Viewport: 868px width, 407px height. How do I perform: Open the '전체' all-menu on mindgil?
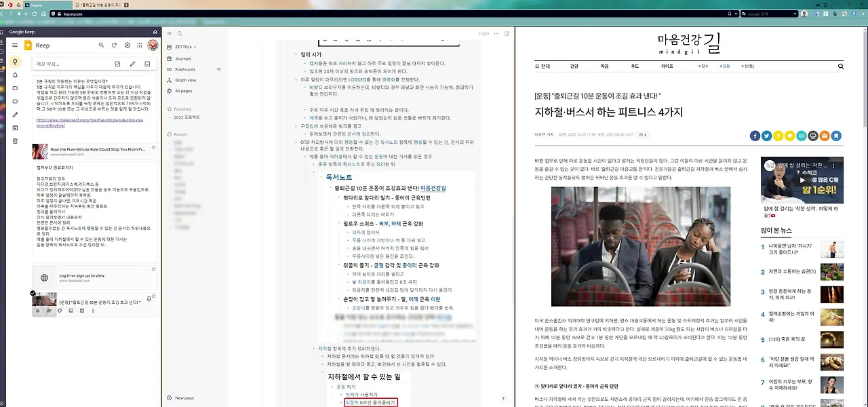[x=542, y=66]
